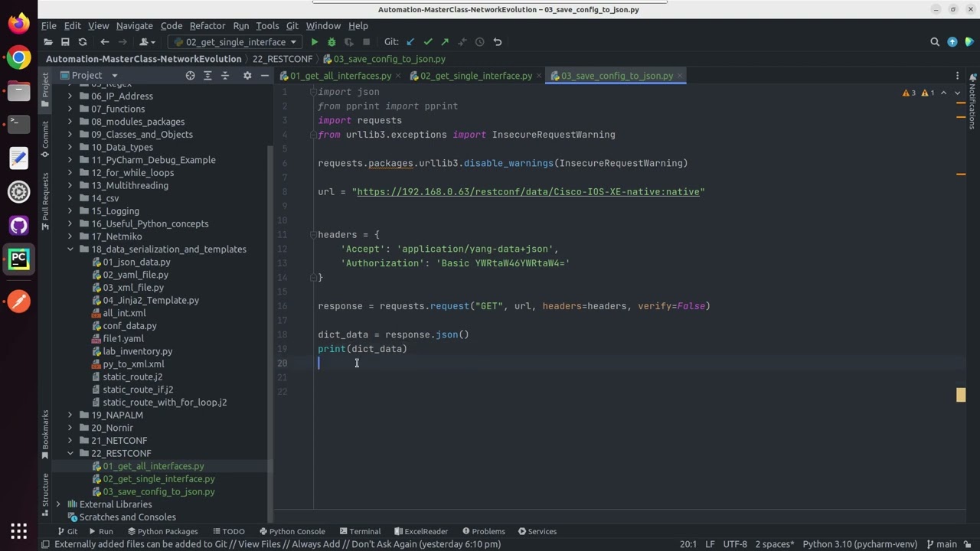Viewport: 980px width, 551px height.
Task: Expand the 20_Nornir folder
Action: pyautogui.click(x=70, y=428)
